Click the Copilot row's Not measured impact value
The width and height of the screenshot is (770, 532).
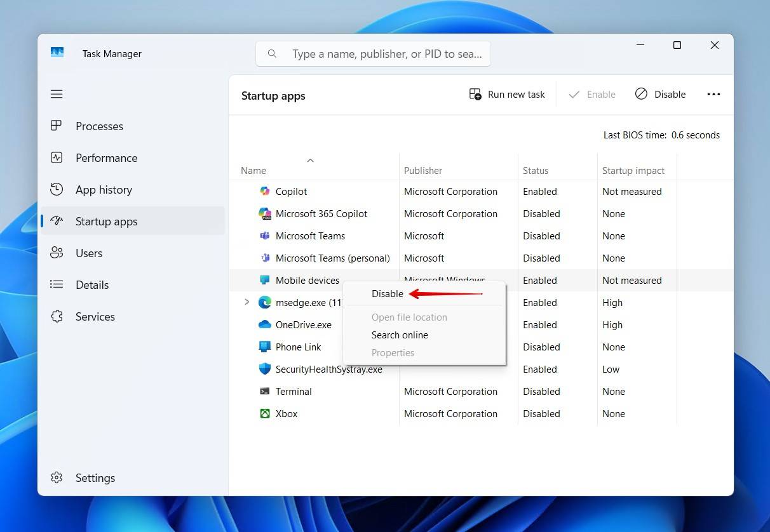(632, 191)
